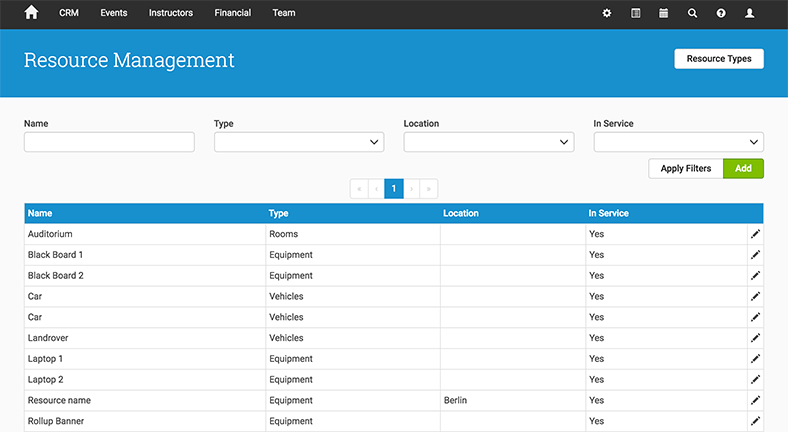Edit Laptop 1 via pencil icon
The width and height of the screenshot is (788, 432).
[755, 359]
